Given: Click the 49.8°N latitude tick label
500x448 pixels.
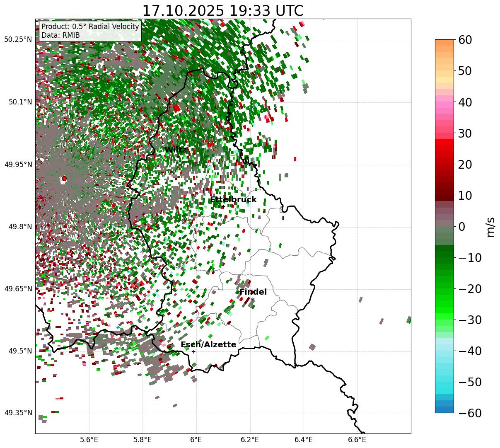Looking at the screenshot, I should [x=20, y=227].
